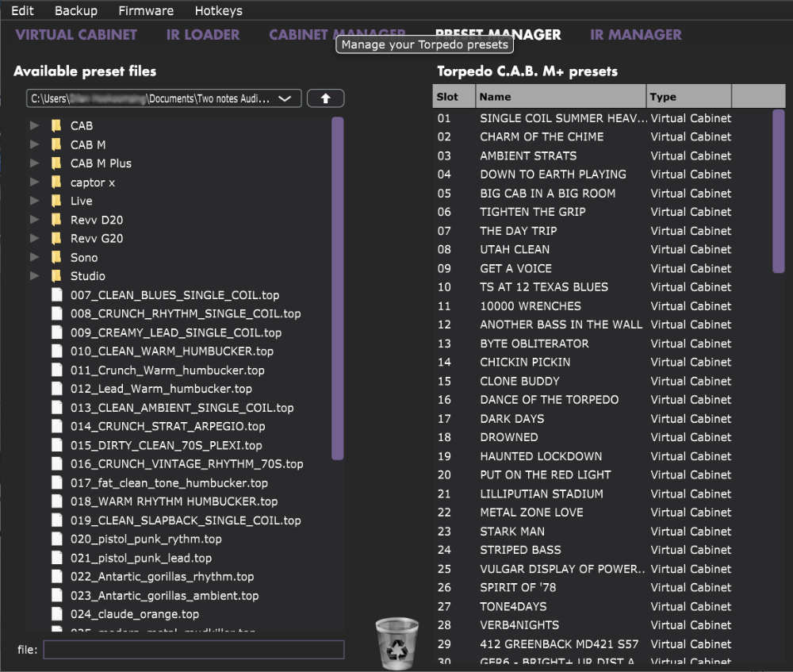Select preset file 024_claude_orange.top
This screenshot has height=672, width=793.
coord(135,614)
